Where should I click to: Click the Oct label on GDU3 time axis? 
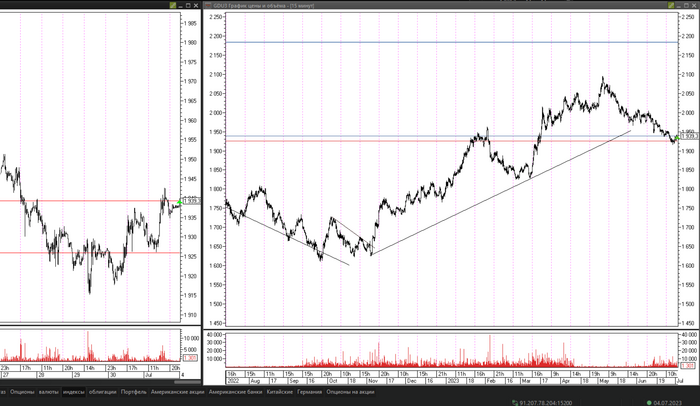tap(333, 381)
